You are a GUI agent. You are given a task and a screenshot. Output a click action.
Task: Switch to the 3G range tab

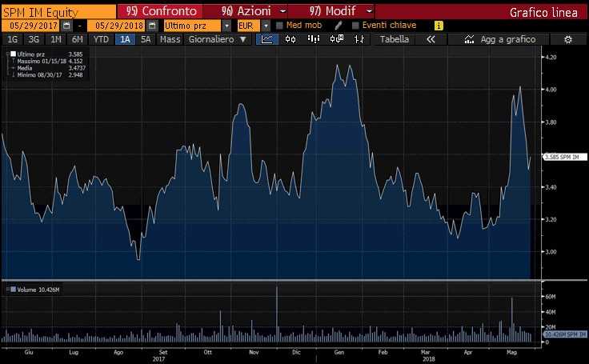pyautogui.click(x=34, y=39)
